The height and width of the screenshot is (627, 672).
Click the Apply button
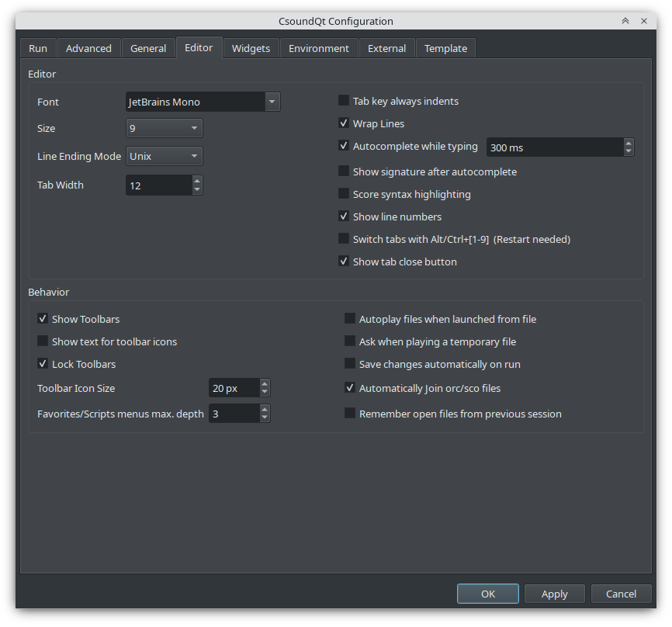[x=555, y=594]
